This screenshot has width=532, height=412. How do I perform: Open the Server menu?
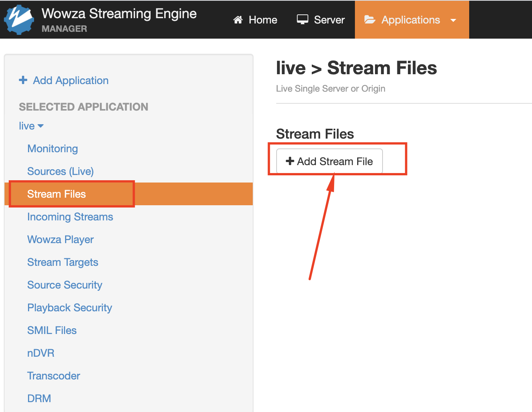[x=320, y=20]
